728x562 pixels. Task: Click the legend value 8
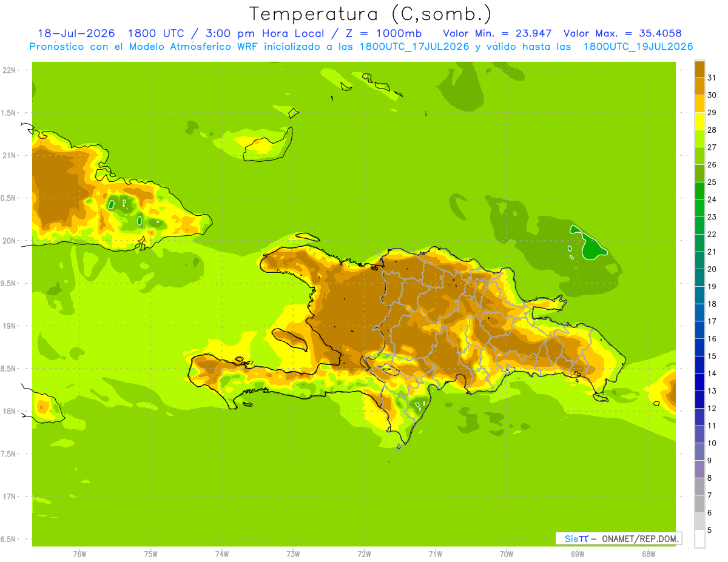[x=710, y=478]
